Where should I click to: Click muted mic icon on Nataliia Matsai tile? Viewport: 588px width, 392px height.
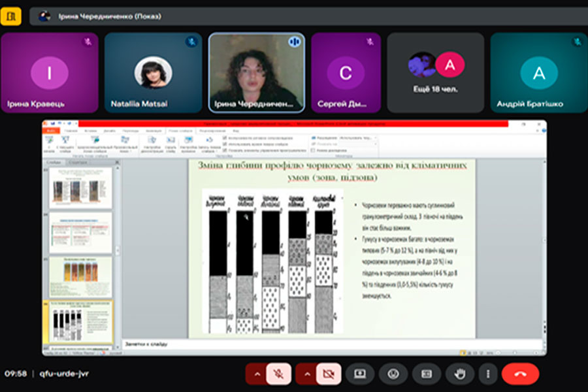(191, 42)
